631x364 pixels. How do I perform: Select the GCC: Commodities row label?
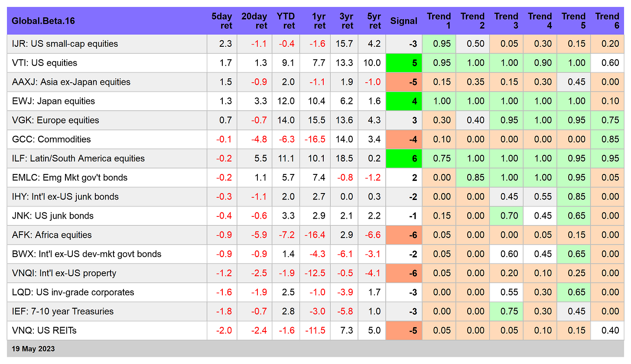coord(52,139)
